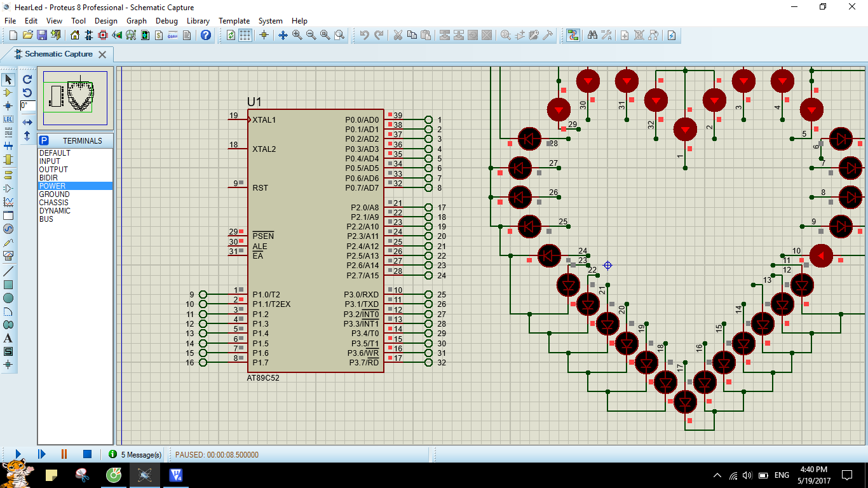Flip selection with the horizontal mirror icon
The image size is (868, 488).
click(x=27, y=121)
